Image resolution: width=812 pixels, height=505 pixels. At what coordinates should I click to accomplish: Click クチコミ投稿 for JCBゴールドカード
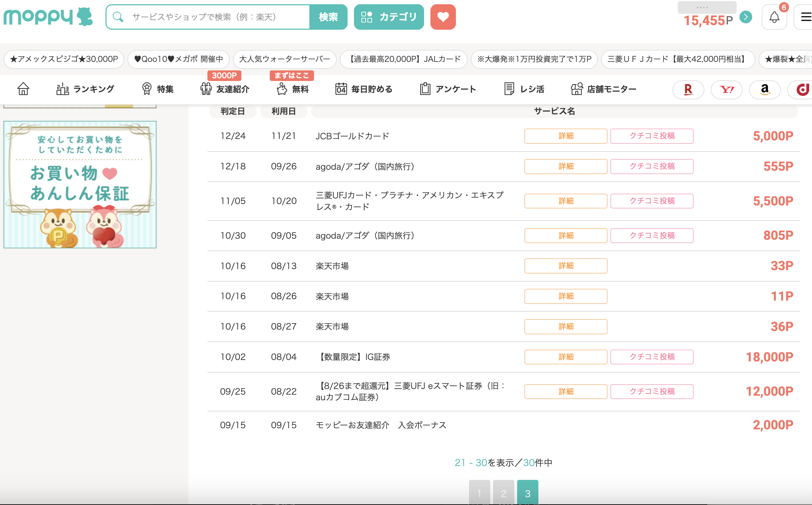(652, 136)
